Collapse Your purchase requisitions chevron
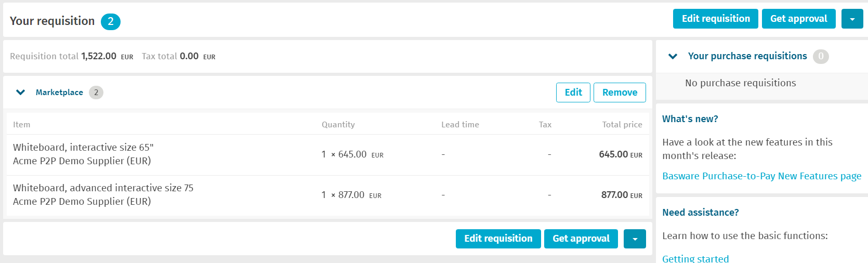 [673, 56]
